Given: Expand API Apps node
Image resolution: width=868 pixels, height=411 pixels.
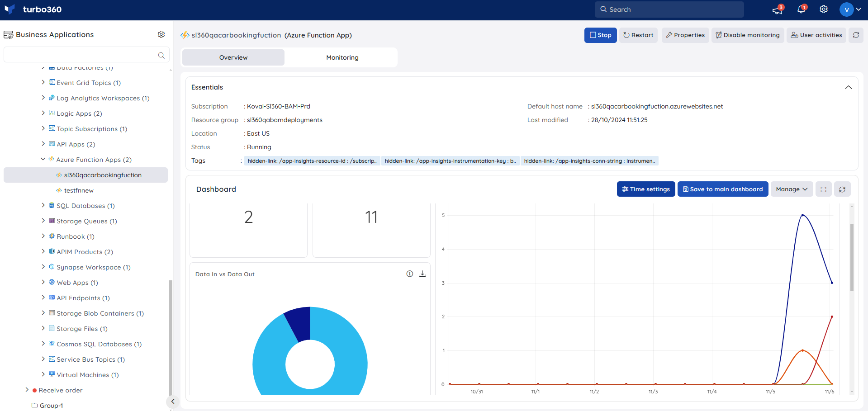Looking at the screenshot, I should 43,144.
